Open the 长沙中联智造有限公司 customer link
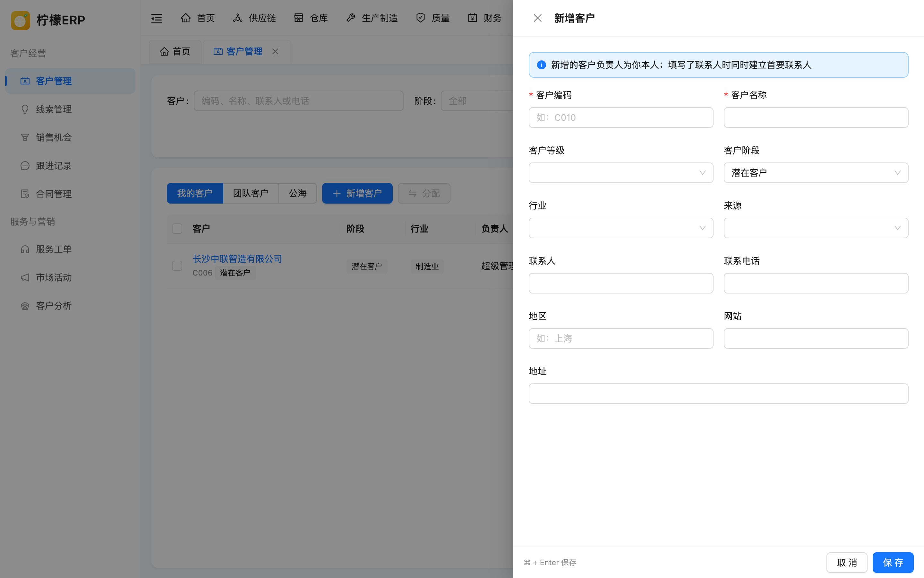924x578 pixels. click(237, 259)
